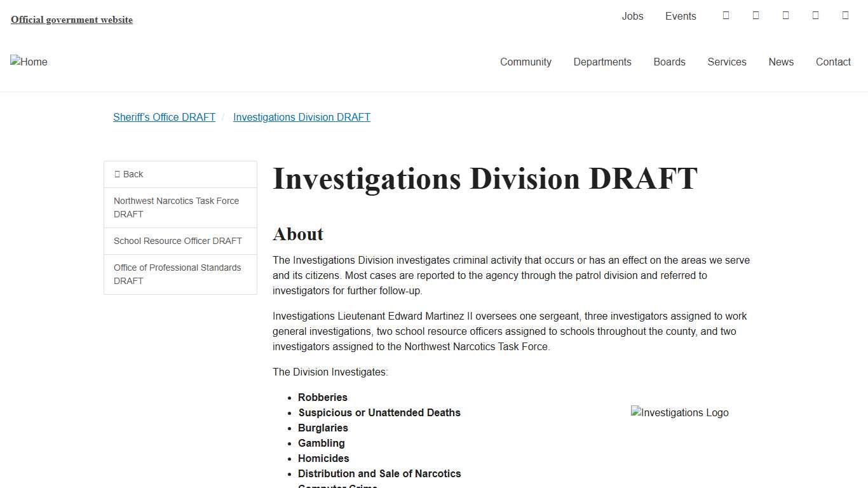This screenshot has height=488, width=868.
Task: Open the Events page
Action: (681, 16)
